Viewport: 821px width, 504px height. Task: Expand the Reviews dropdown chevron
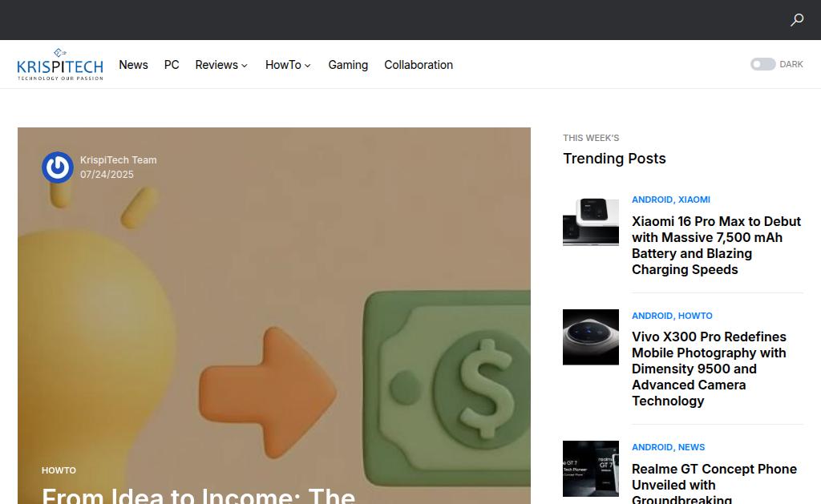tap(245, 66)
